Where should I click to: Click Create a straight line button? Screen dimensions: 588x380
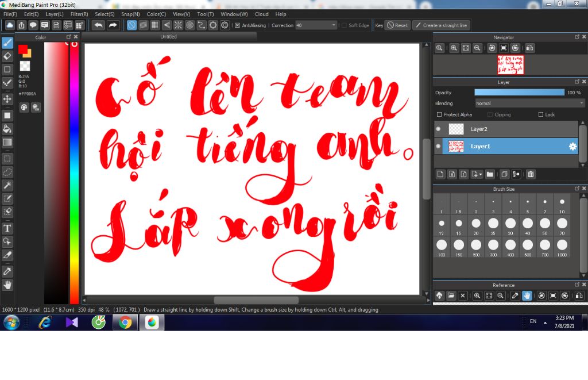tap(442, 25)
